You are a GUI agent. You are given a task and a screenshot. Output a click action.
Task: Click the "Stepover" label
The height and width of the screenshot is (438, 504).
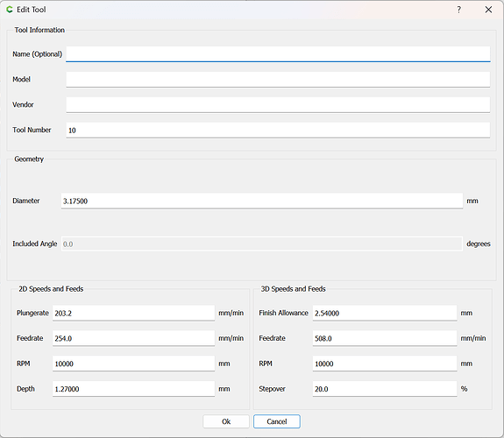(272, 389)
